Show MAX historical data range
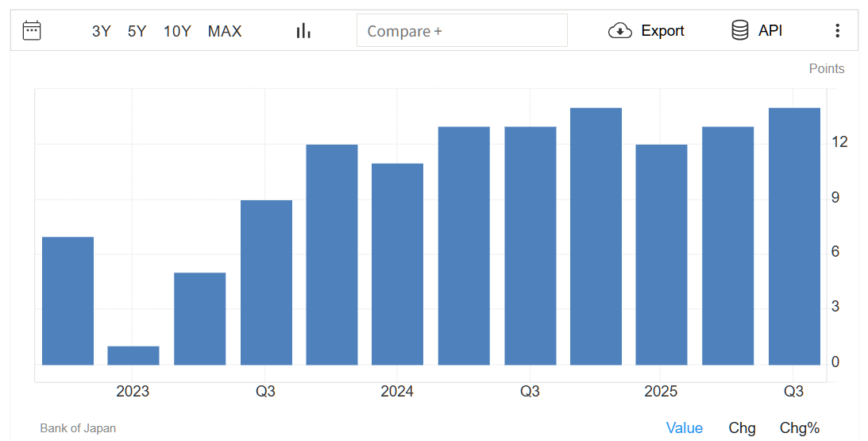Viewport: 868px width, 441px height. (x=225, y=32)
